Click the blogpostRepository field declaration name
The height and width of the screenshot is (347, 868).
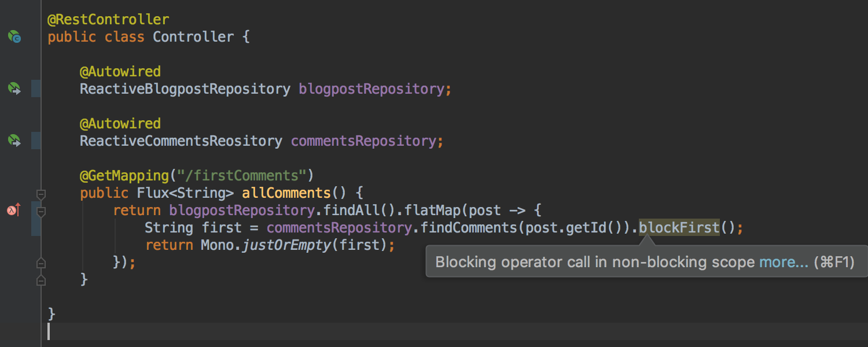point(371,89)
